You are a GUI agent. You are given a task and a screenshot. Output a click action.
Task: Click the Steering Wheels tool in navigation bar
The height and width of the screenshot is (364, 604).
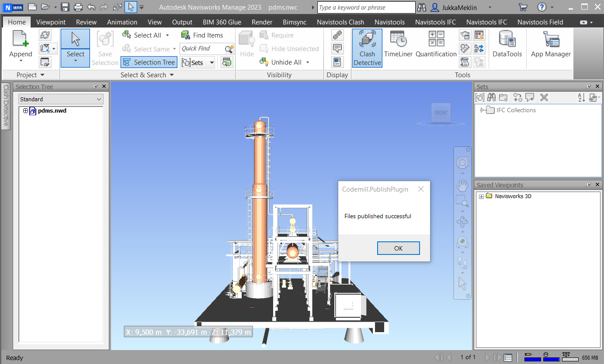point(462,163)
